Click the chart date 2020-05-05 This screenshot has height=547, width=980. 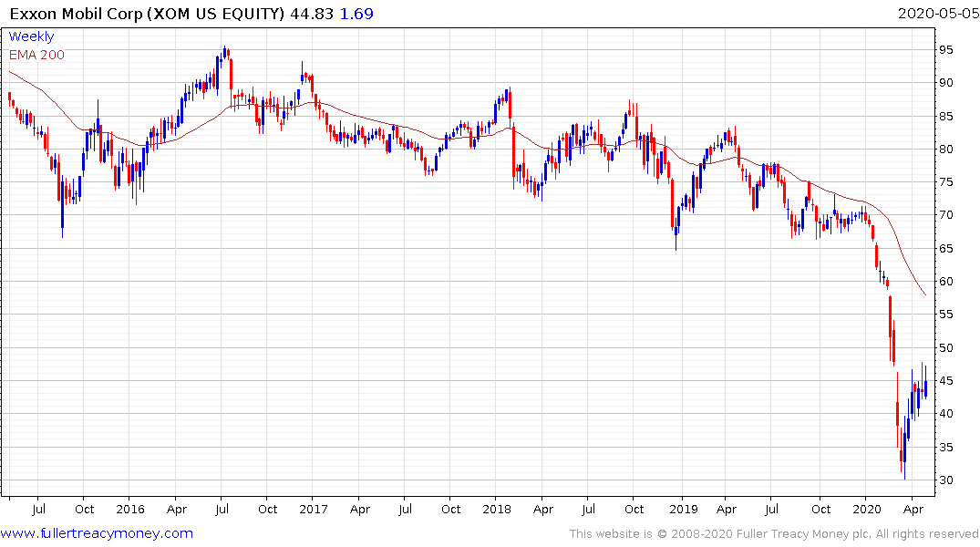pos(938,14)
